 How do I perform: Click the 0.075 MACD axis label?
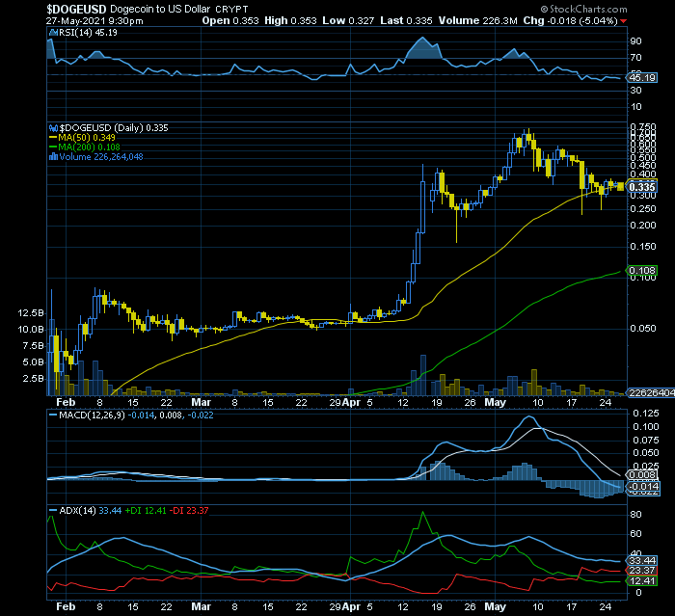point(646,440)
